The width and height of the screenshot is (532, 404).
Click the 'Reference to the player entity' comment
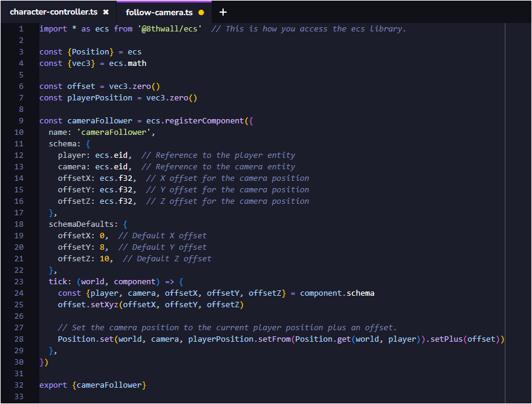tap(225, 155)
